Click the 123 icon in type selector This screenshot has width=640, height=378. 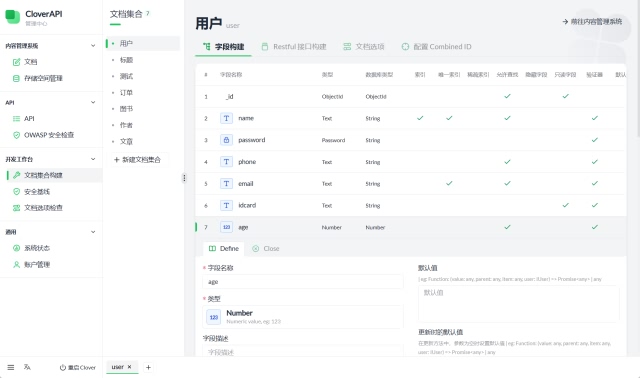click(x=214, y=317)
